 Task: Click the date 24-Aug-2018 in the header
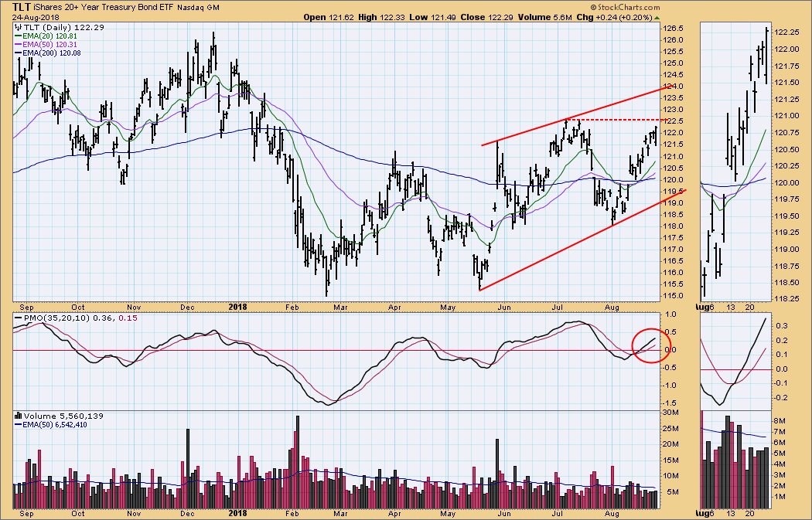click(36, 17)
